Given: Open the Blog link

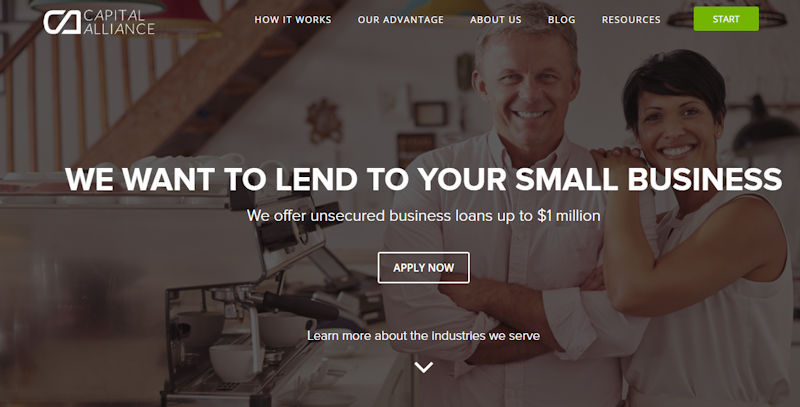Looking at the screenshot, I should 561,20.
